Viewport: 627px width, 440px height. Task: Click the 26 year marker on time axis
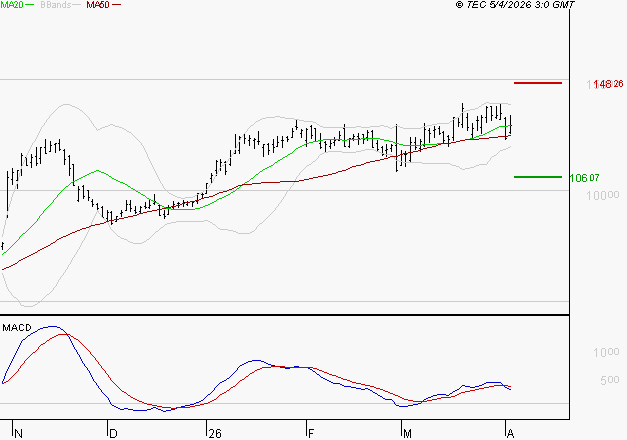coord(215,433)
